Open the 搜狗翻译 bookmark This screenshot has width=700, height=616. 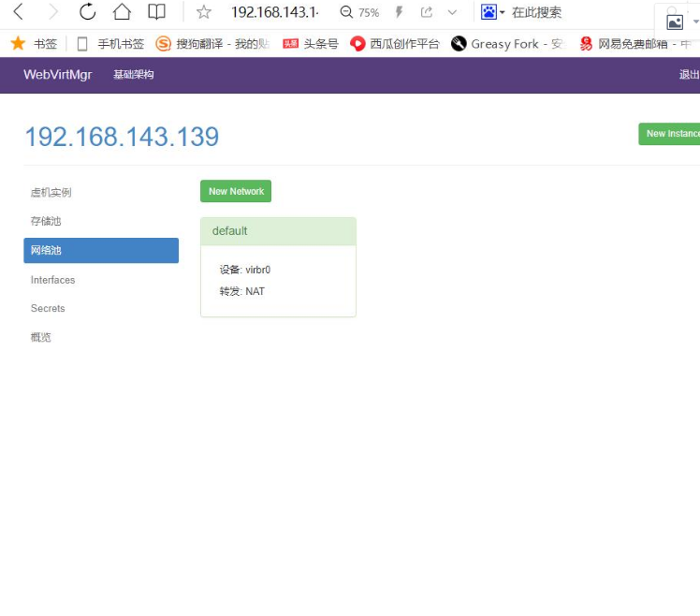pos(212,44)
